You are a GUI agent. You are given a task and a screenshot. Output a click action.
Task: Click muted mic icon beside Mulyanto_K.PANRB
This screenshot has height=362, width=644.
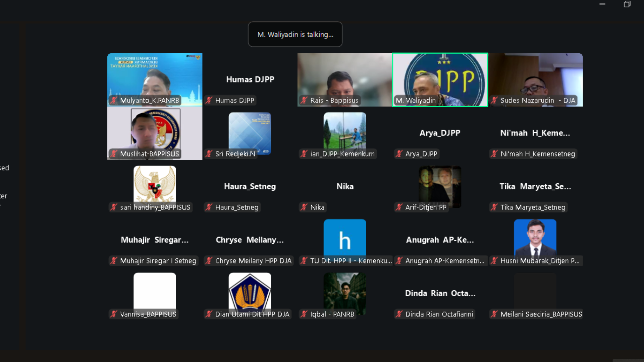tap(114, 100)
